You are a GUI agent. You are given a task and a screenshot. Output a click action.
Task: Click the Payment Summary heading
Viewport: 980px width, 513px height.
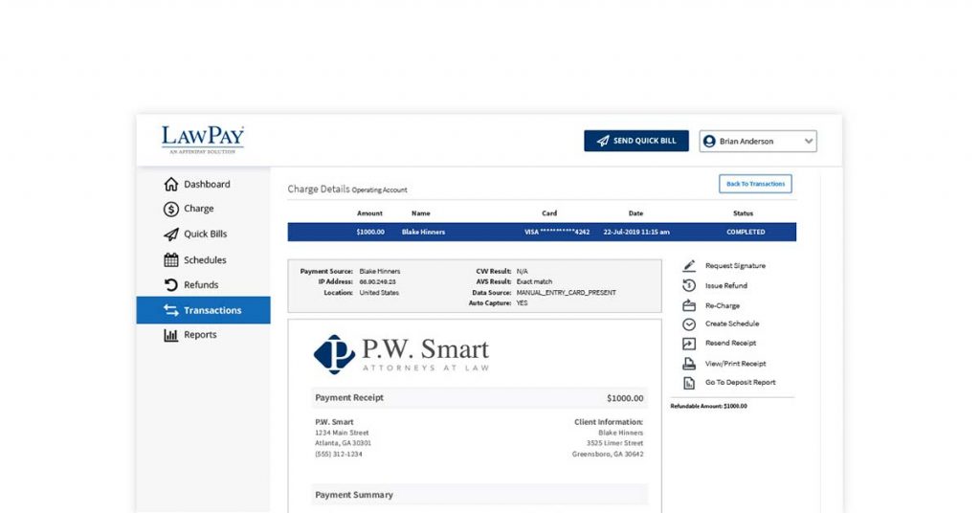tap(354, 495)
